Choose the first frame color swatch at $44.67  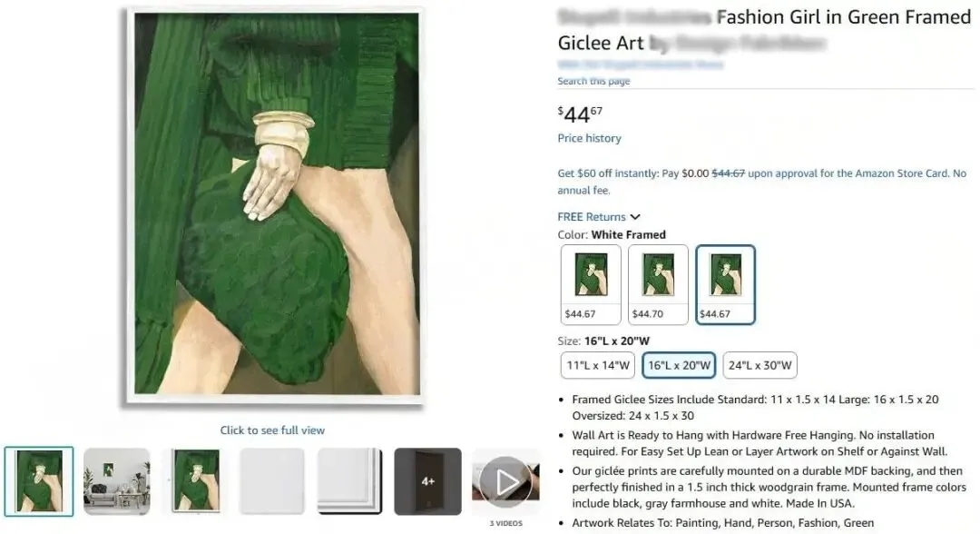(x=591, y=284)
